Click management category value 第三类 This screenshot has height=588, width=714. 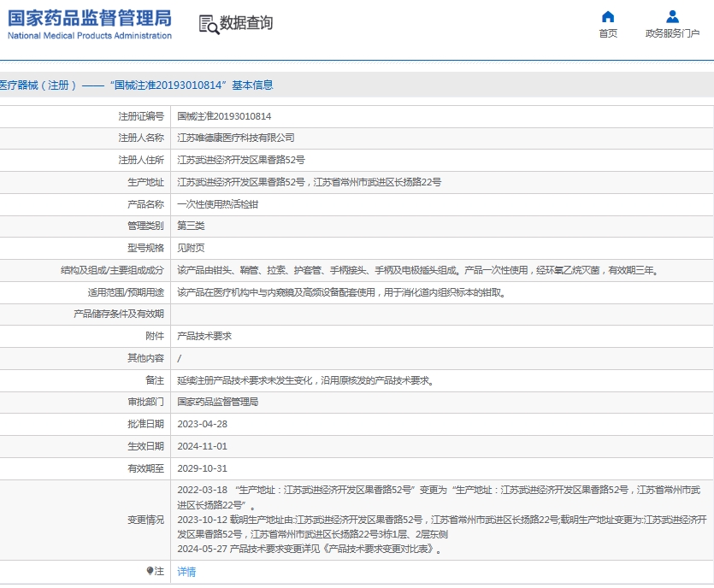point(191,226)
